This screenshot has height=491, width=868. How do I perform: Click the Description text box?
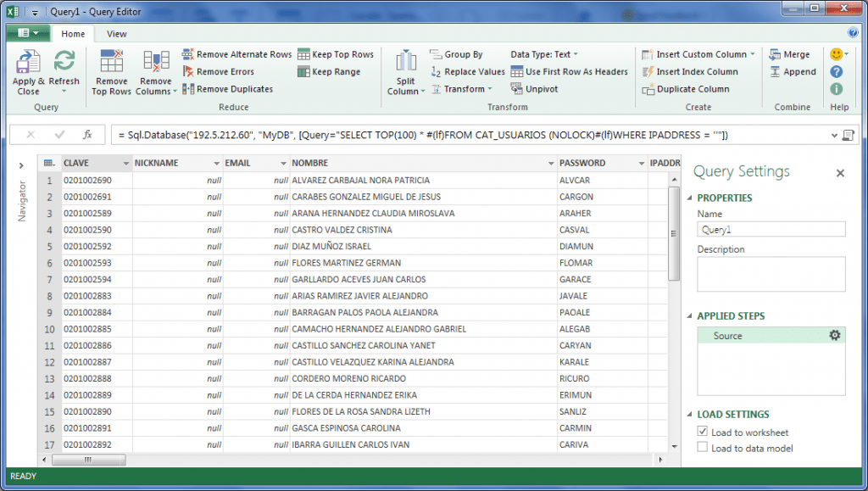point(771,274)
